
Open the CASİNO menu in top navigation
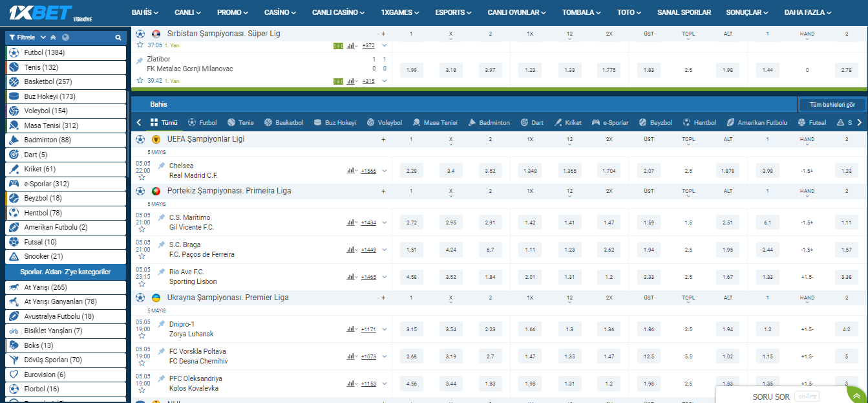pyautogui.click(x=280, y=12)
